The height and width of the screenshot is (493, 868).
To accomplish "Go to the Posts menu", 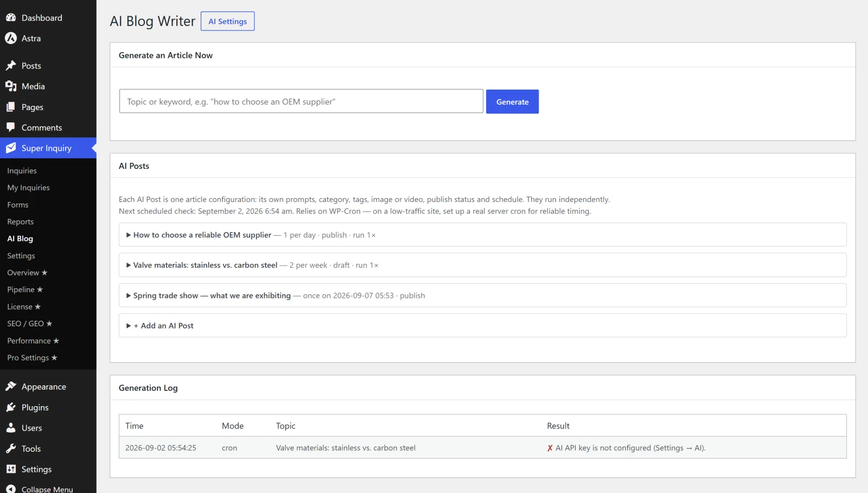I will click(x=48, y=66).
